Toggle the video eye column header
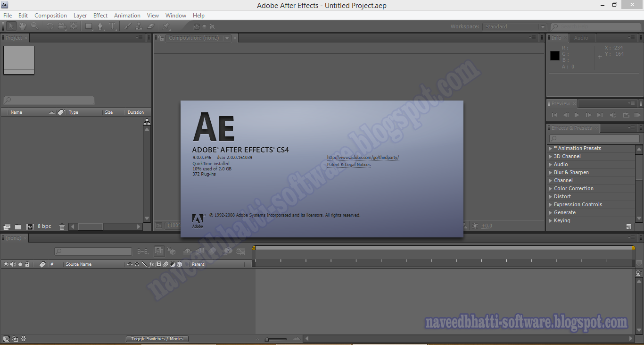The image size is (644, 345). (6, 264)
